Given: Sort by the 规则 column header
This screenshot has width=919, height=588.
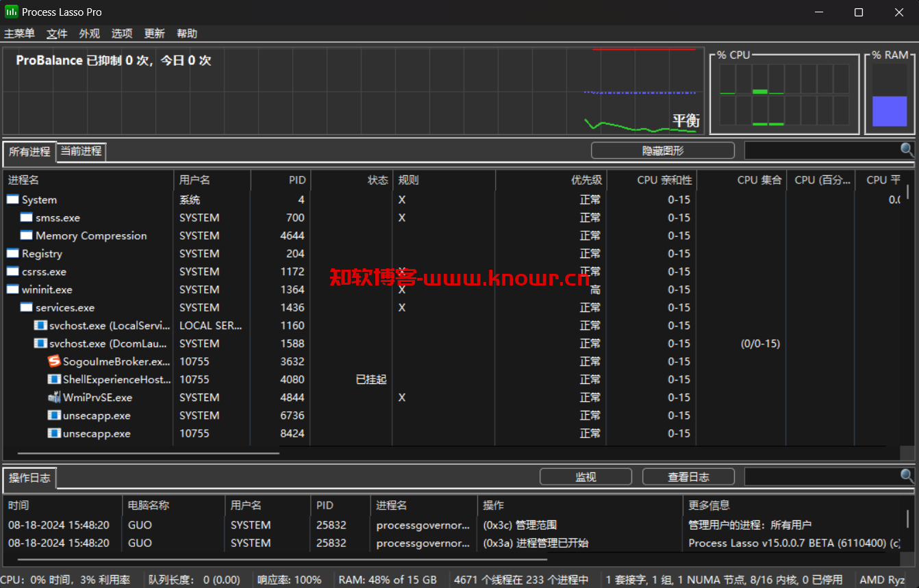Looking at the screenshot, I should coord(444,180).
